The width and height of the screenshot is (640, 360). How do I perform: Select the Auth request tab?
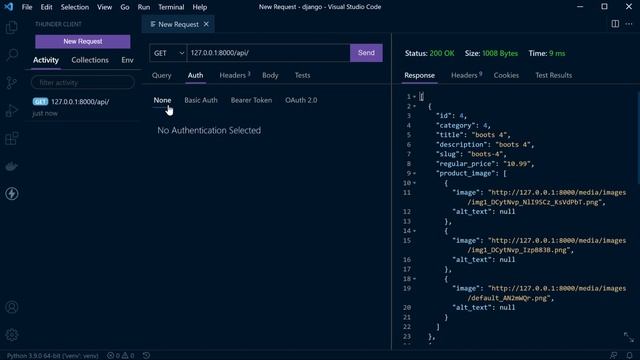click(196, 76)
